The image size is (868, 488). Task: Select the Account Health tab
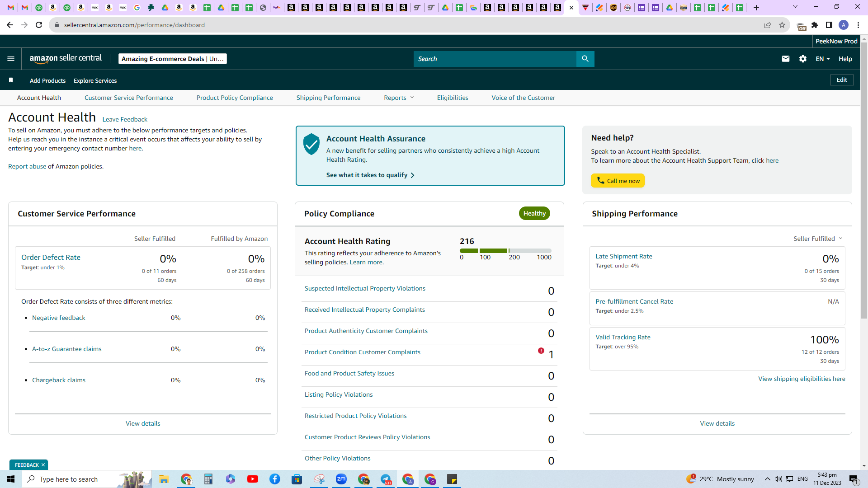tap(39, 98)
